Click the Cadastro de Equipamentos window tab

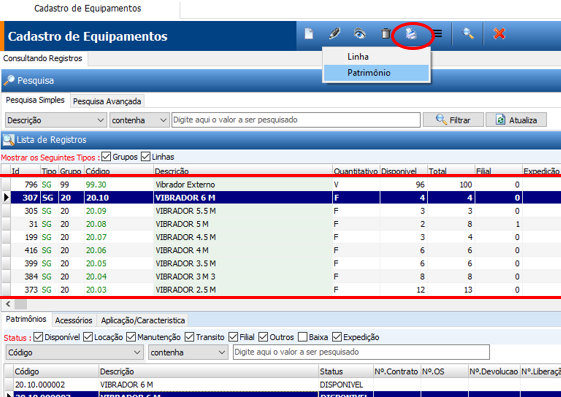88,8
